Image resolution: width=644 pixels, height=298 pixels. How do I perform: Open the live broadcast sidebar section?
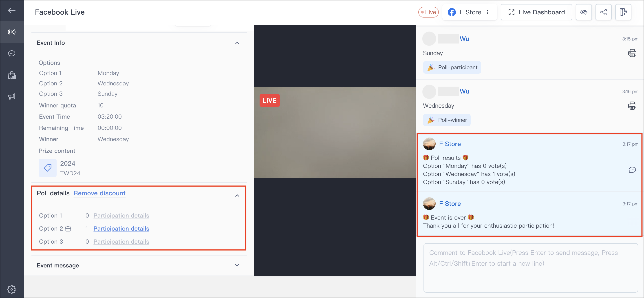coord(12,32)
